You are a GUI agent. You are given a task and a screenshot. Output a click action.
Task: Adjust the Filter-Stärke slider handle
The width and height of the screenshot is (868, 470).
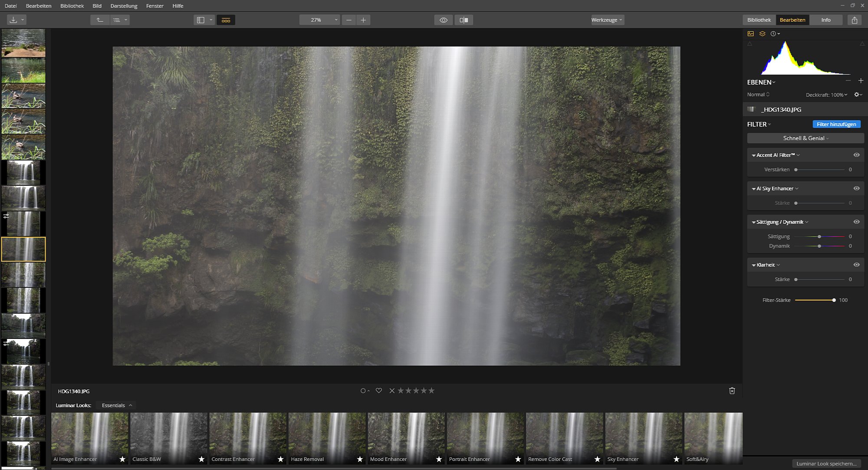(x=834, y=300)
